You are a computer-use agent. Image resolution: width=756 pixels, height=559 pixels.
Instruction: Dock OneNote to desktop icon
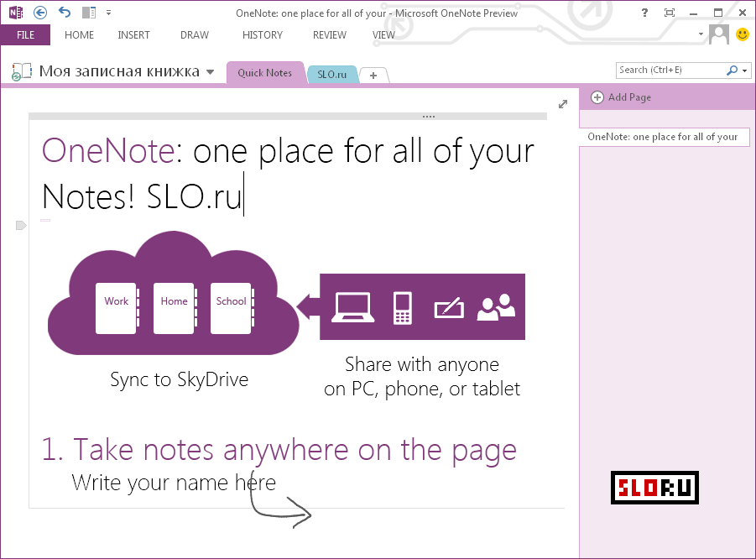tap(89, 13)
